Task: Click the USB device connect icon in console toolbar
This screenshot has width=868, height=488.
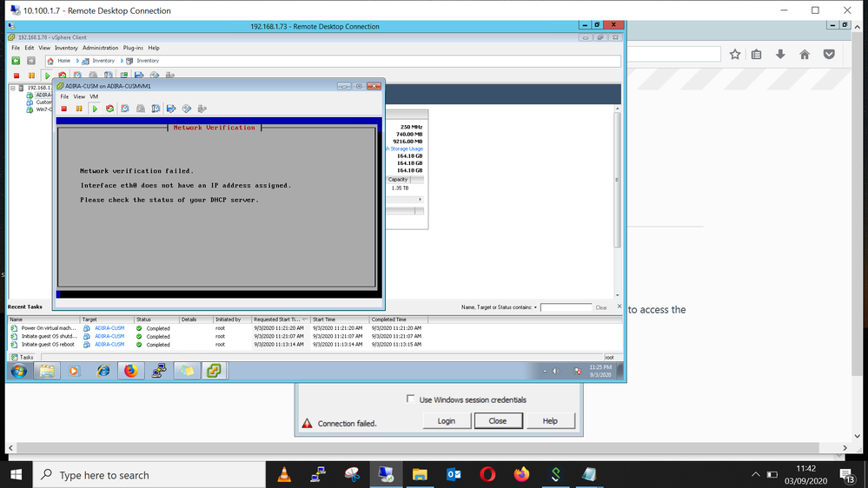Action: [202, 109]
